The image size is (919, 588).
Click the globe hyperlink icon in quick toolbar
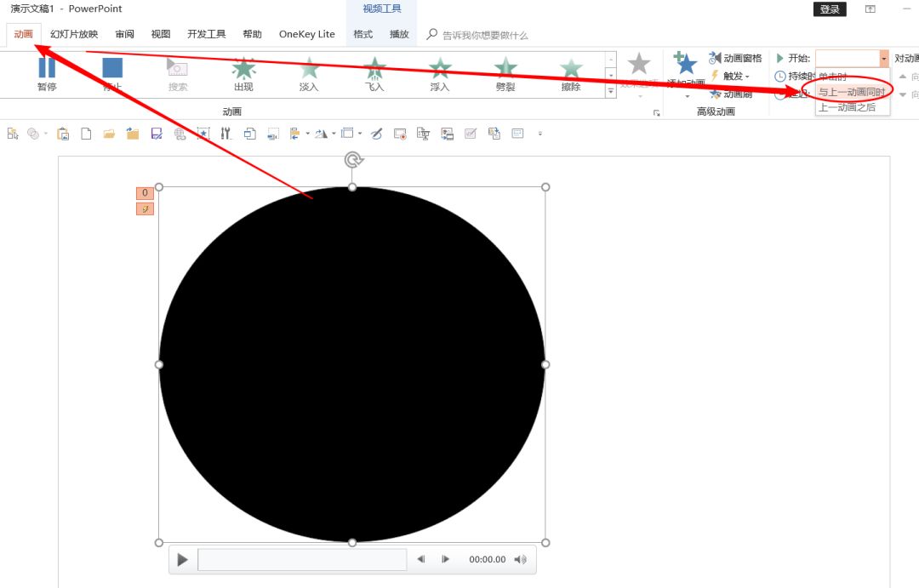coord(180,134)
